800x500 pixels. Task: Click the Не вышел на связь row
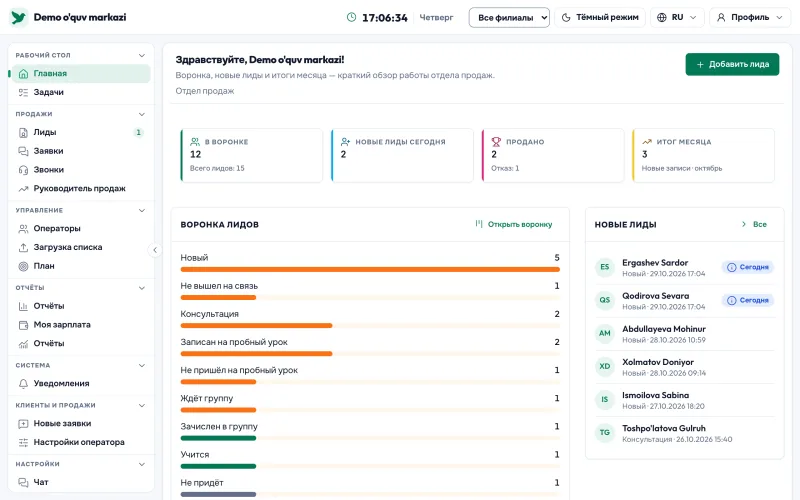(370, 290)
